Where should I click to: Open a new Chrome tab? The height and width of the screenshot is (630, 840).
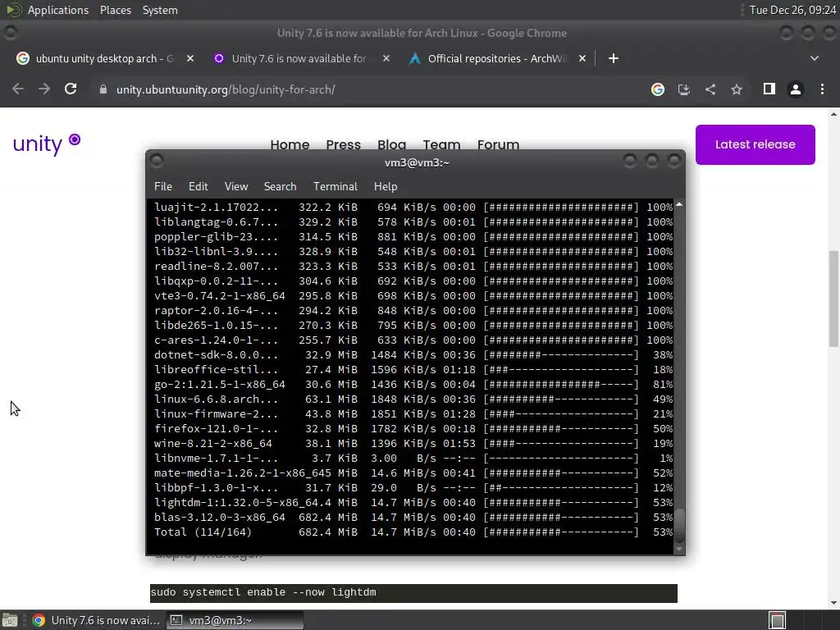coord(614,58)
